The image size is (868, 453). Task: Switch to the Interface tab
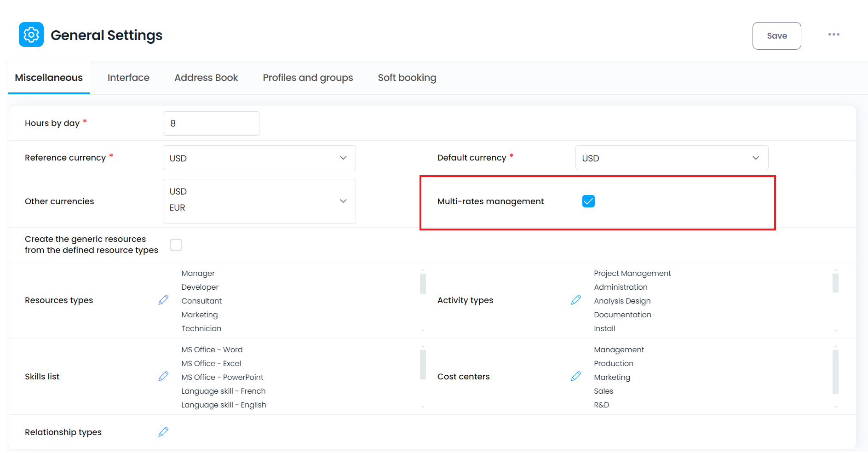tap(128, 78)
